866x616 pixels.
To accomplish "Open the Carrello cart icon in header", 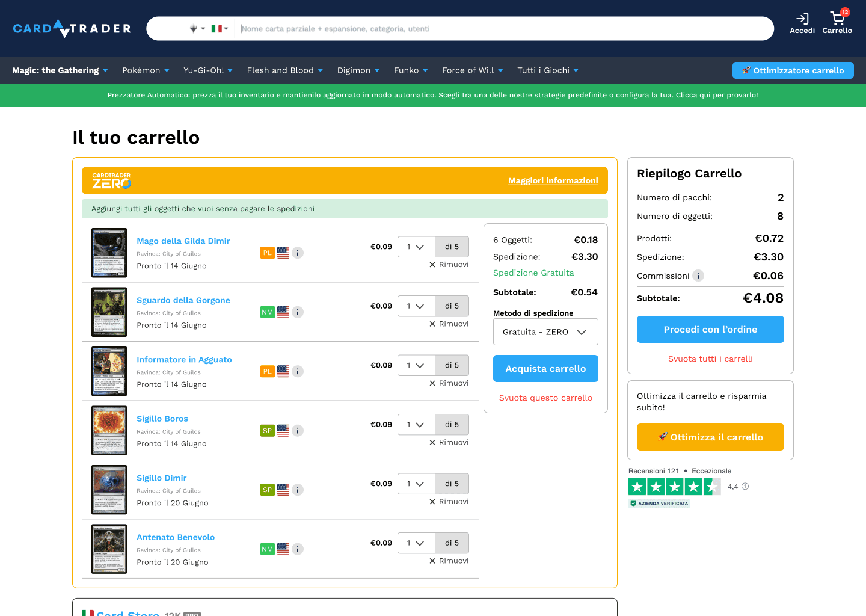I will point(837,23).
